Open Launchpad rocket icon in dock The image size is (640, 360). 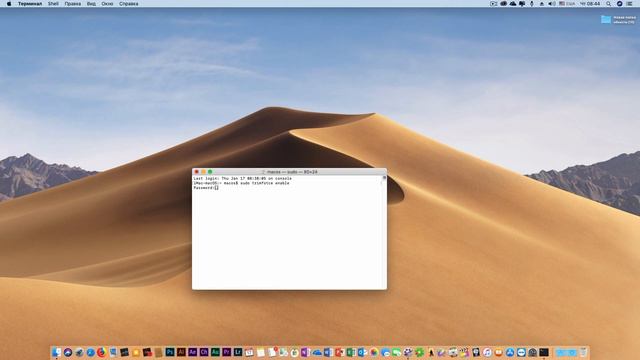tap(79, 352)
